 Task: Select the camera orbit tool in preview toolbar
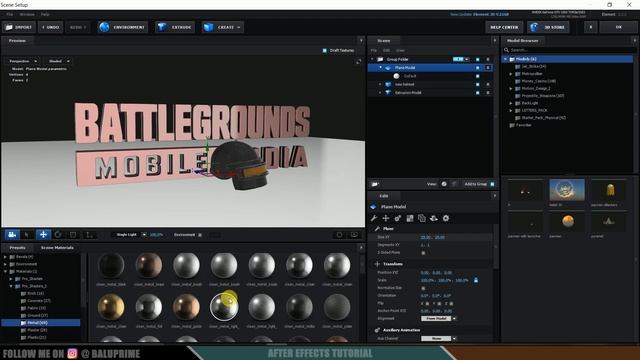[x=12, y=235]
